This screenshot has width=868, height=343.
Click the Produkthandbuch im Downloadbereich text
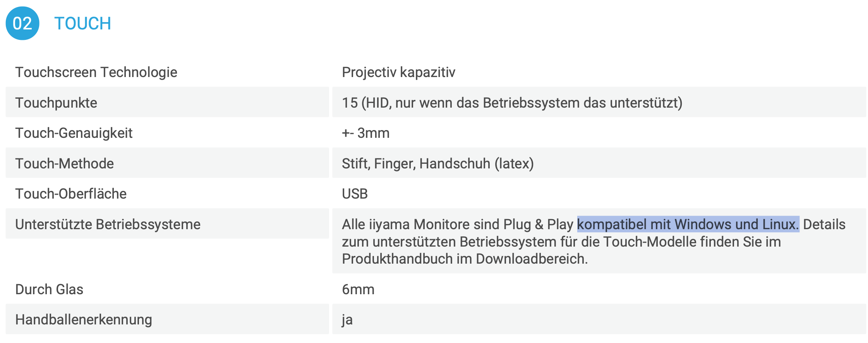click(465, 259)
